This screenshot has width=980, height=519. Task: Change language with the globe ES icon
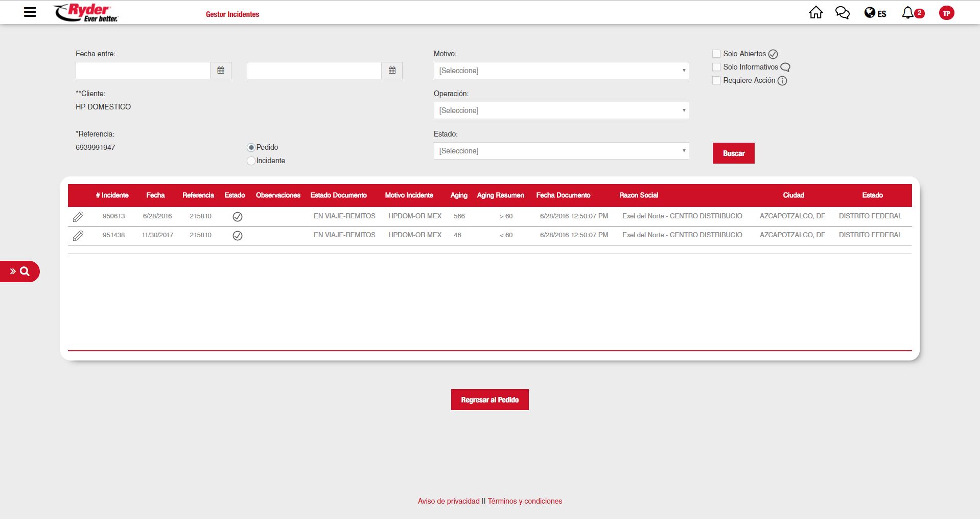point(875,13)
